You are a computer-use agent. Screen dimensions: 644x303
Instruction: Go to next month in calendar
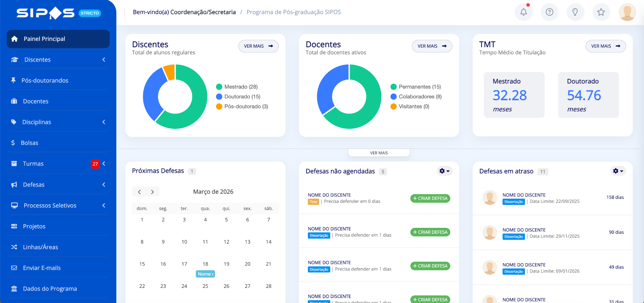click(153, 192)
